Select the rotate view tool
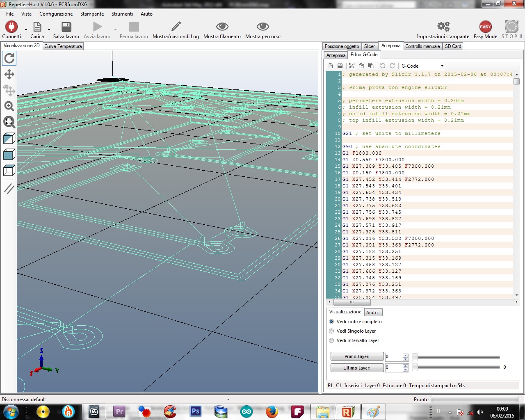The height and width of the screenshot is (420, 525). click(9, 58)
